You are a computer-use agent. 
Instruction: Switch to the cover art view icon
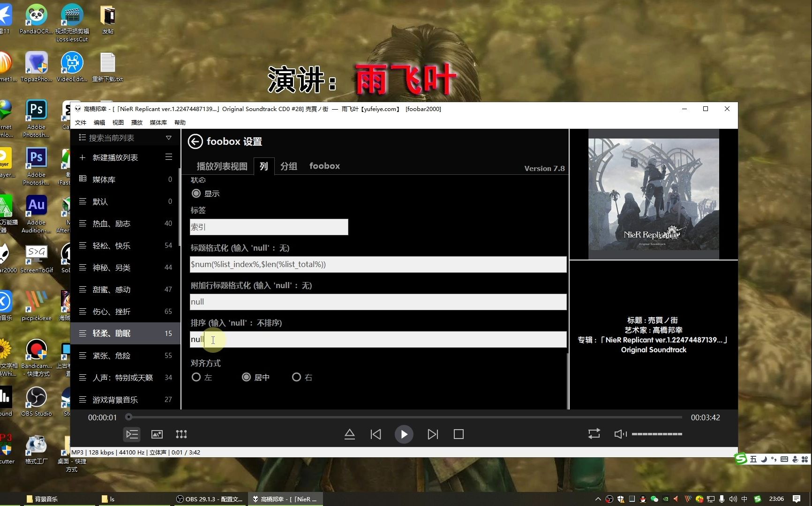[157, 434]
